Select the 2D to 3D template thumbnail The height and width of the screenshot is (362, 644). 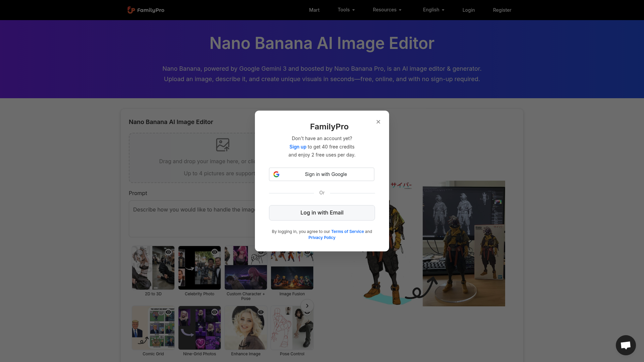(x=153, y=268)
